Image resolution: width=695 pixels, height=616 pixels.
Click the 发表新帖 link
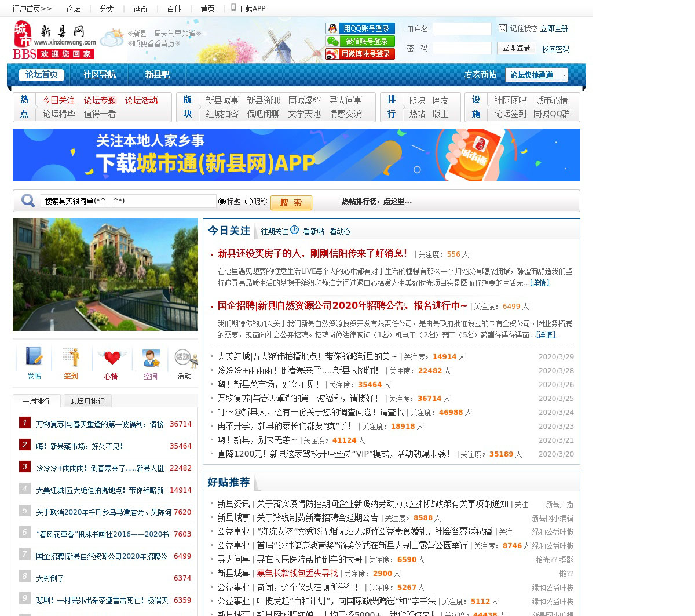(480, 74)
